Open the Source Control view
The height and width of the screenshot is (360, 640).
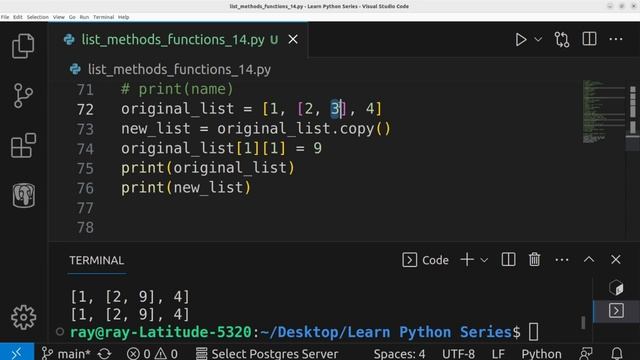click(x=23, y=96)
